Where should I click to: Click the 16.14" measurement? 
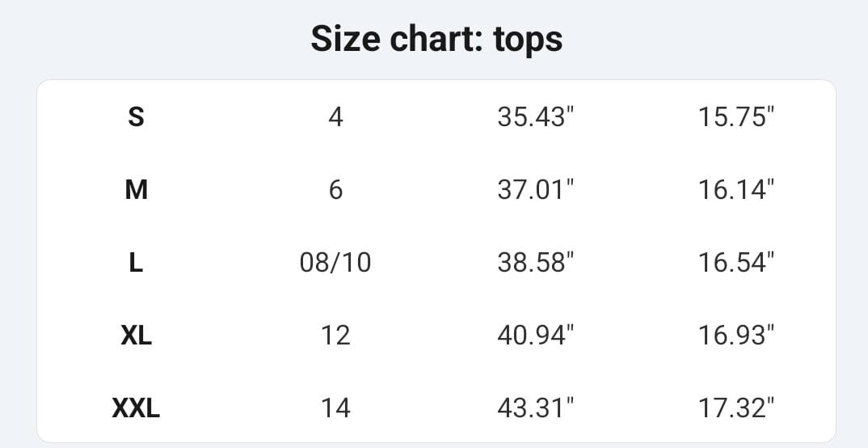(x=736, y=190)
